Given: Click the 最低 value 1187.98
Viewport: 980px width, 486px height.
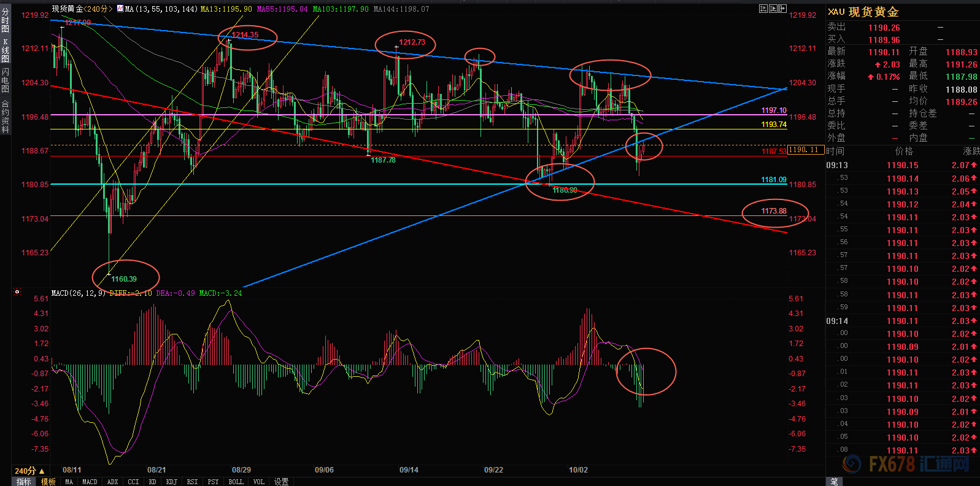Looking at the screenshot, I should (x=962, y=77).
